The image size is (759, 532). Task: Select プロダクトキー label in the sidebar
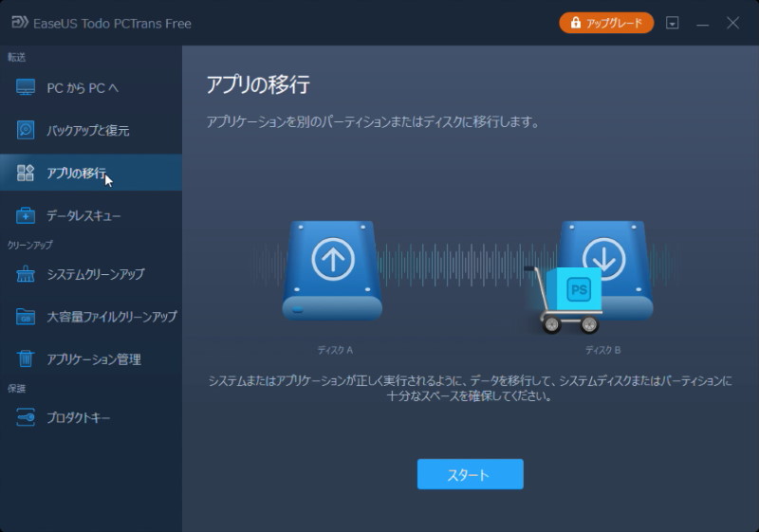78,418
